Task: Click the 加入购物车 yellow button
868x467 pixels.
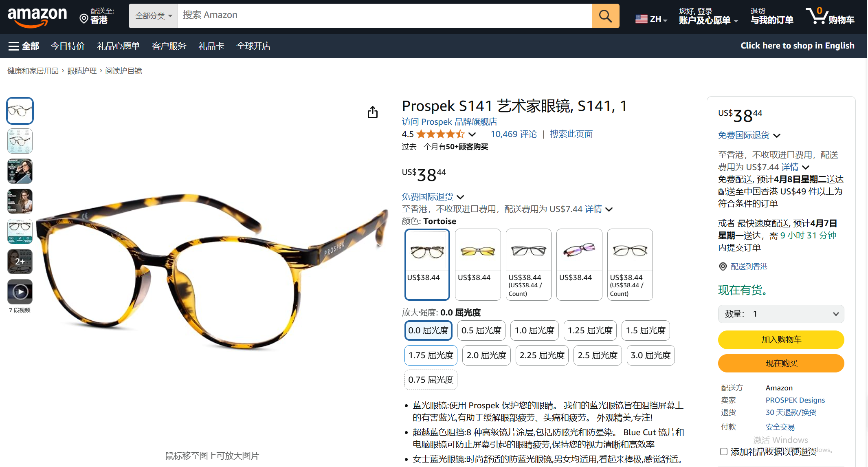Action: pos(781,339)
